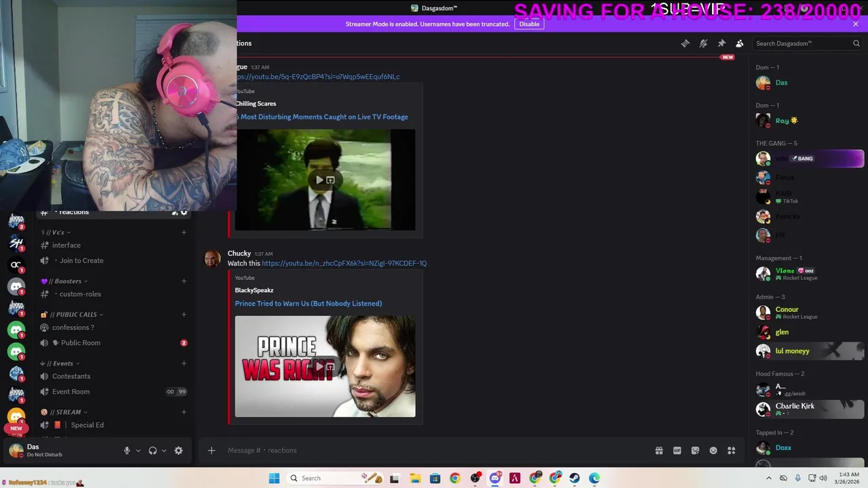
Task: Click the NEW unread servers pill
Action: (x=16, y=428)
